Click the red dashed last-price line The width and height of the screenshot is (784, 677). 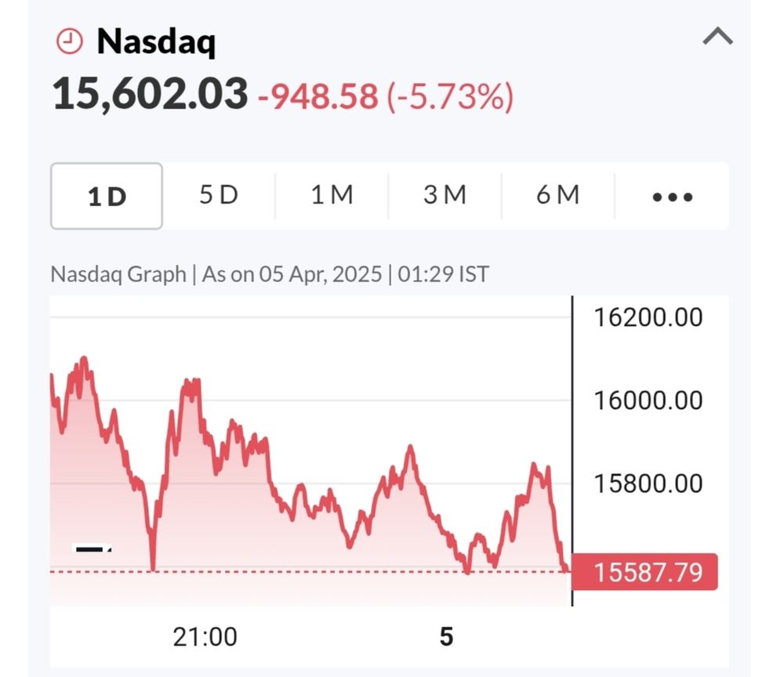pyautogui.click(x=314, y=572)
